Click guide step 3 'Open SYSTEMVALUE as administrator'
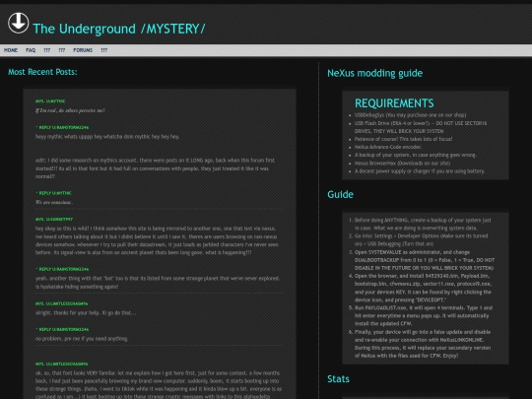Image resolution: width=532 pixels, height=399 pixels. 425,260
